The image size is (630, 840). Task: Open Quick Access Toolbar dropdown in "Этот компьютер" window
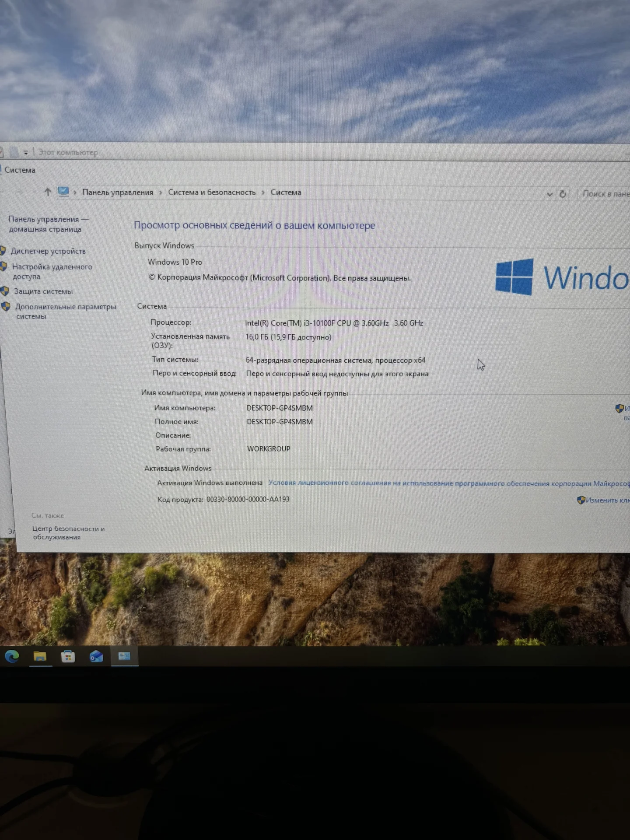coord(26,152)
